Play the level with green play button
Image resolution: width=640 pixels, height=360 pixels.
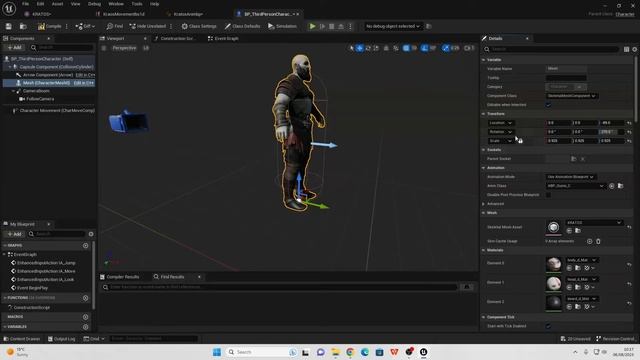(x=312, y=26)
